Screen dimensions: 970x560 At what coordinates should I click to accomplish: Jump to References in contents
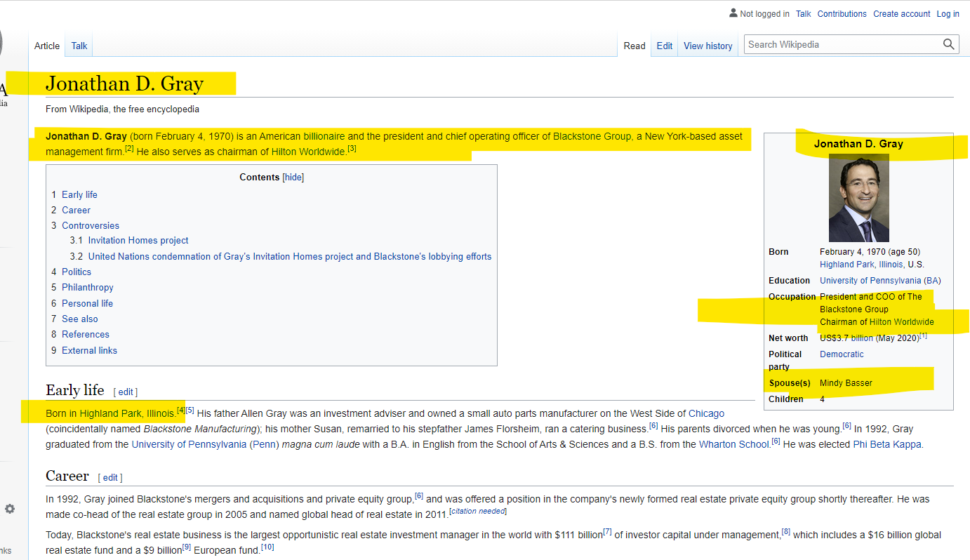pos(86,334)
